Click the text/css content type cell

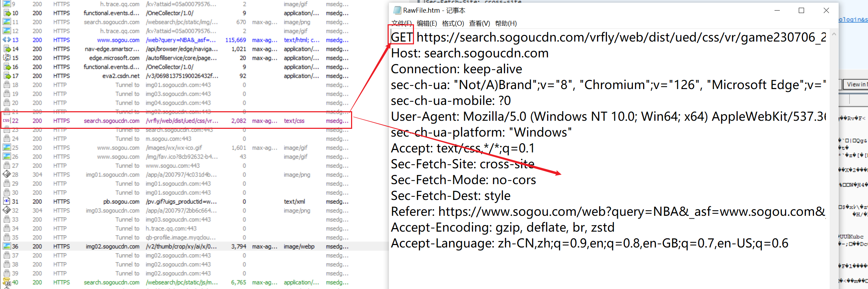click(x=294, y=121)
